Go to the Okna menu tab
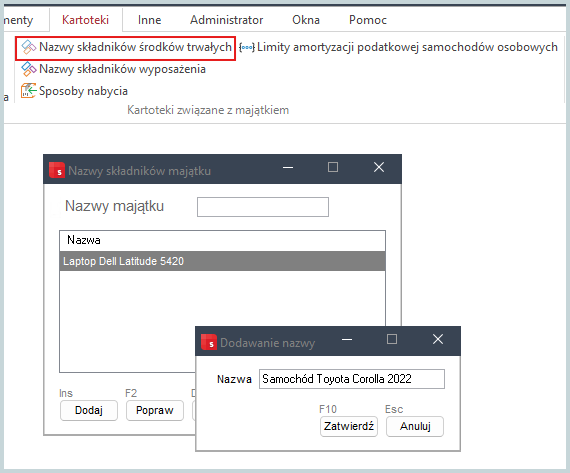Image resolution: width=570 pixels, height=473 pixels. click(306, 20)
